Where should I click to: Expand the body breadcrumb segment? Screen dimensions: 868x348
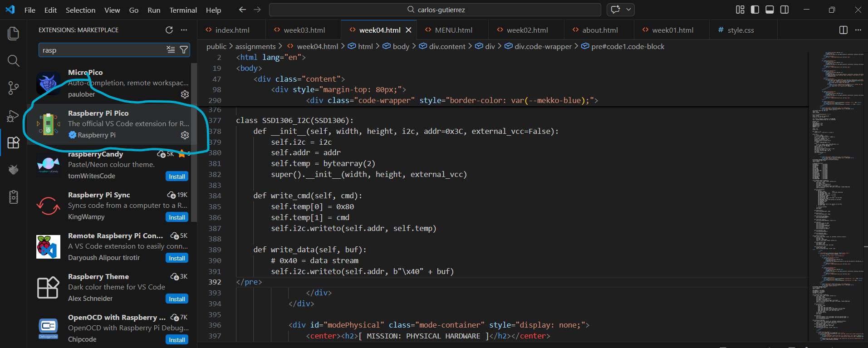coord(396,46)
